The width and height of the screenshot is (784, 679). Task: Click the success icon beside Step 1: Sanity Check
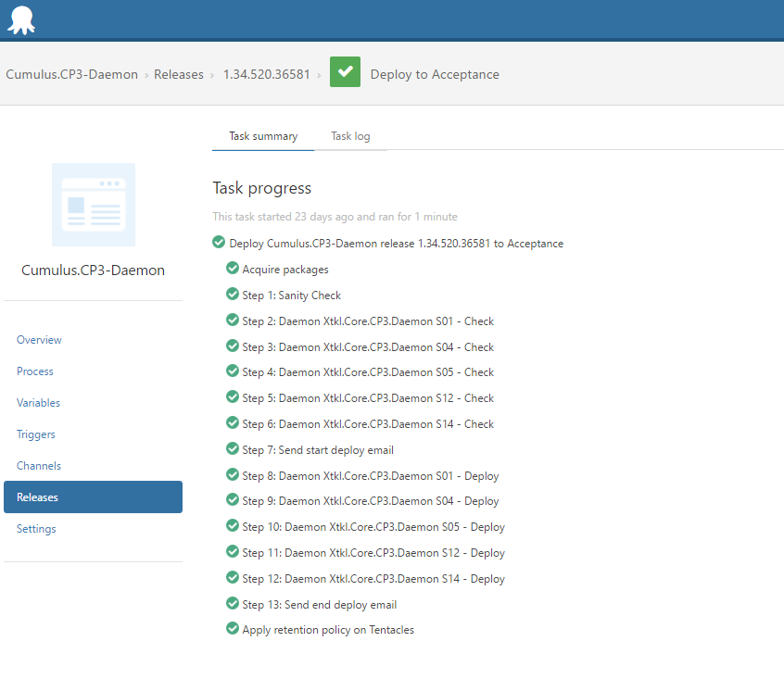233,295
